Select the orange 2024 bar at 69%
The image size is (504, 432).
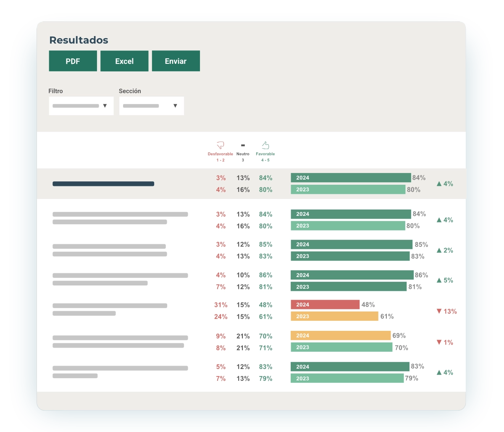click(x=340, y=335)
